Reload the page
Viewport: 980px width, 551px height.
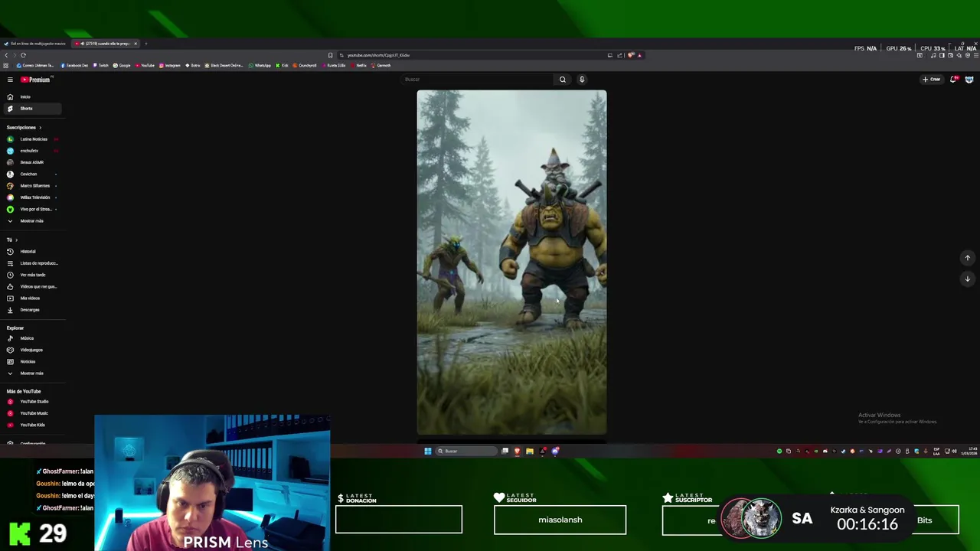23,55
